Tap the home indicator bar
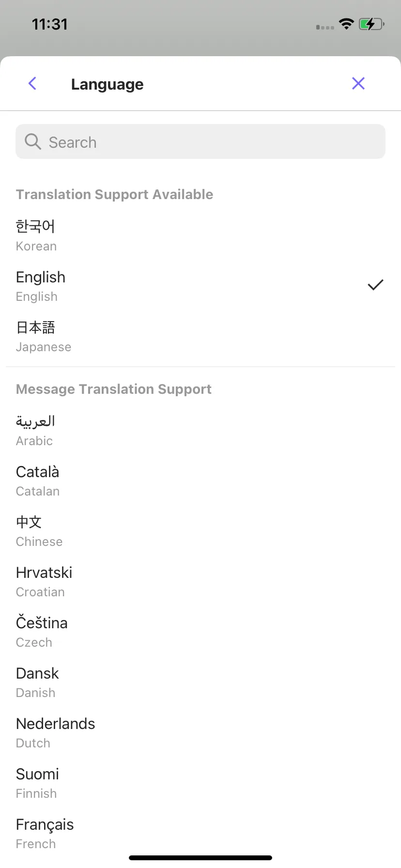401x868 pixels. 200,858
